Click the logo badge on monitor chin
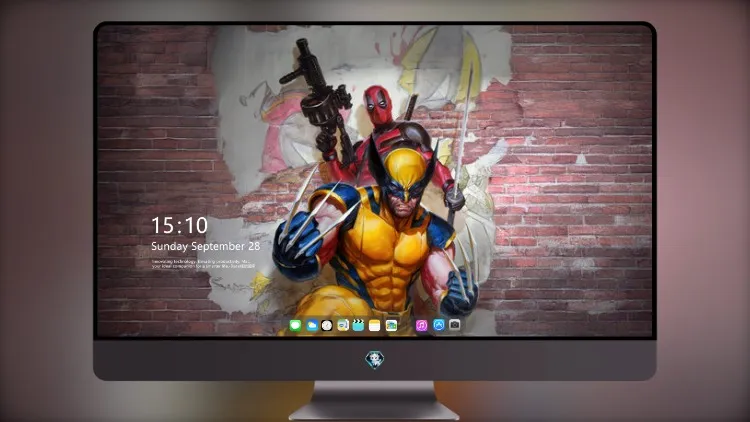 375,360
